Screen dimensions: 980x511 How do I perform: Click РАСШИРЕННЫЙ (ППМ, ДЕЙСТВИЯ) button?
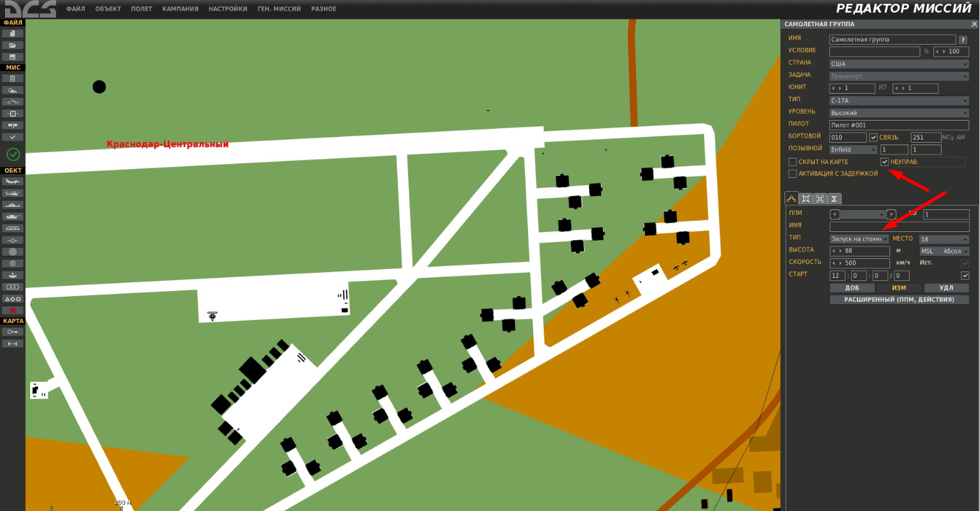(x=900, y=300)
